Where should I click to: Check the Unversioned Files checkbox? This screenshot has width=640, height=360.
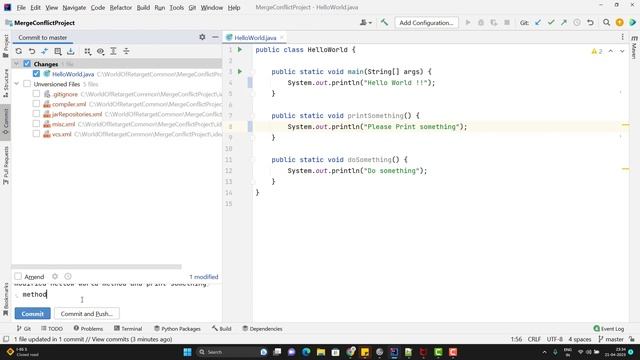27,84
